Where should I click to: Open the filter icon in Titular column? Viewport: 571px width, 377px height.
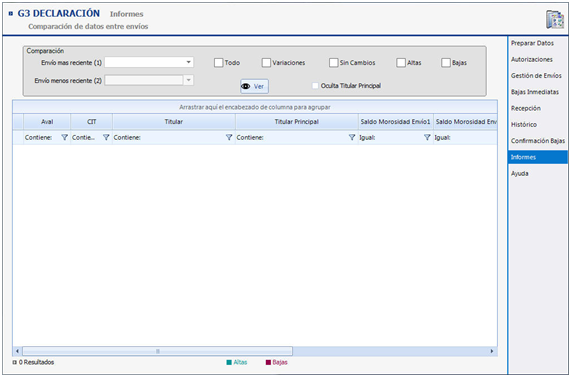(x=229, y=137)
